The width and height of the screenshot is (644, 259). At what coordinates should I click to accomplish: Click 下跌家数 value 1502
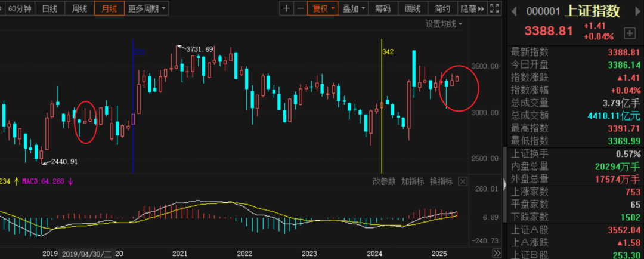coord(631,217)
